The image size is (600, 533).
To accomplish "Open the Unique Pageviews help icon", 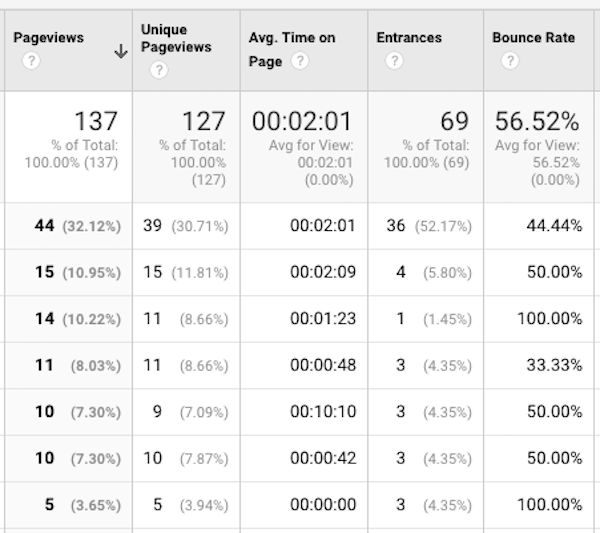I will click(158, 70).
